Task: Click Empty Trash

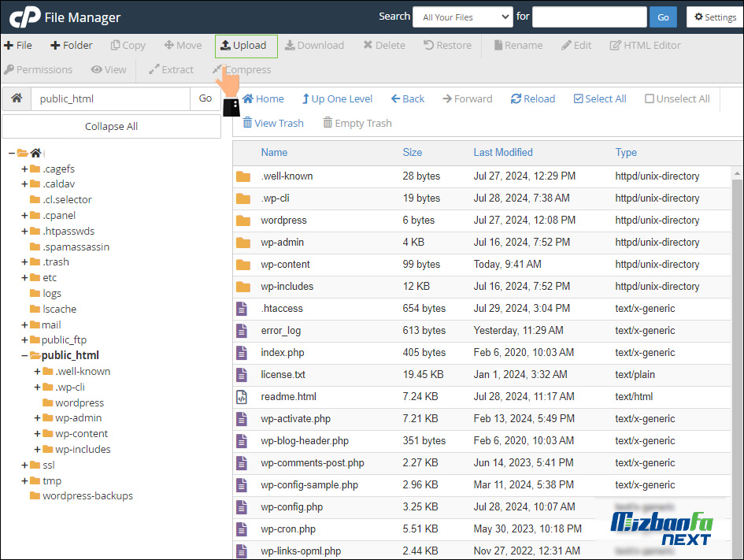Action: tap(357, 124)
